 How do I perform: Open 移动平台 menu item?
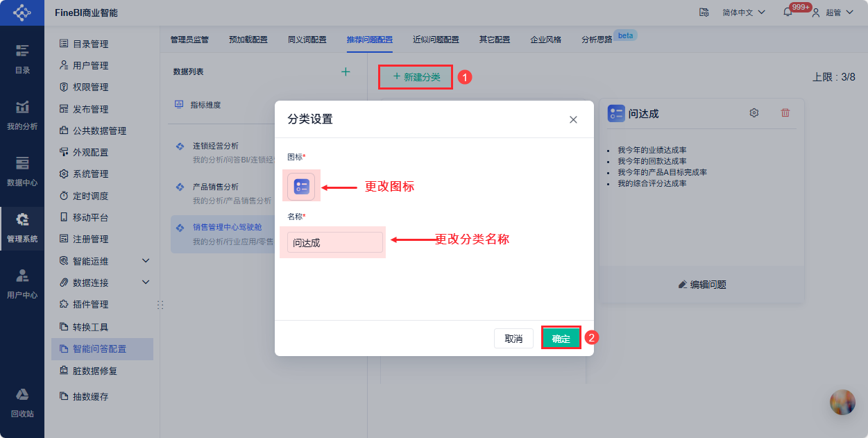pyautogui.click(x=102, y=217)
